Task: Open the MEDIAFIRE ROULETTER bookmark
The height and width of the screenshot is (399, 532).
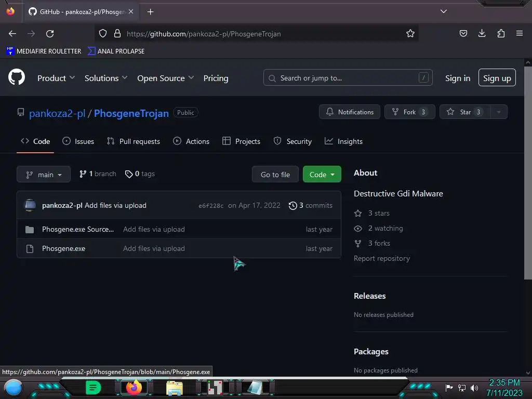Action: coord(44,51)
